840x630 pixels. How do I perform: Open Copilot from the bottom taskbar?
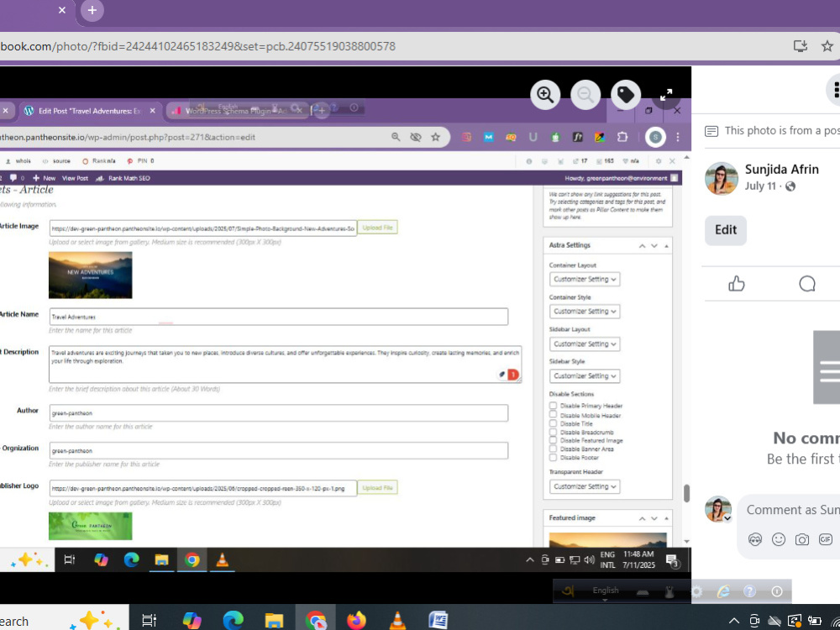[192, 621]
